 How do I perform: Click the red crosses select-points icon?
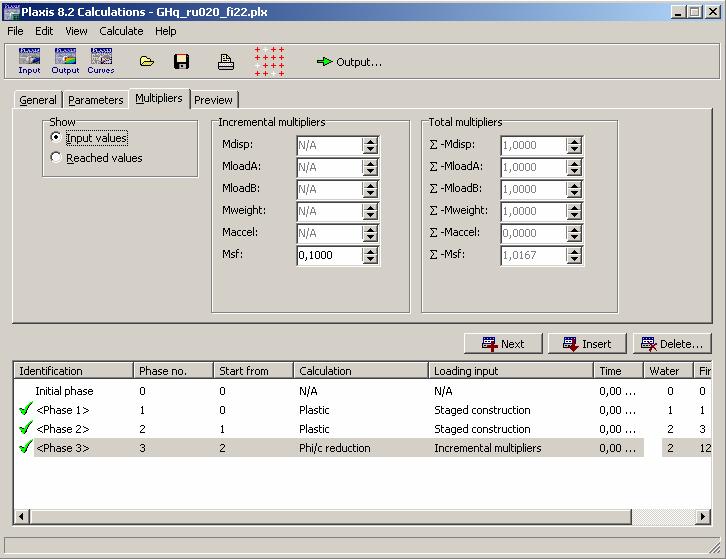269,62
